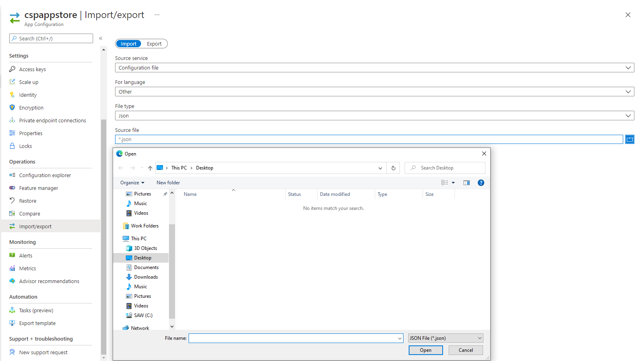Image resolution: width=644 pixels, height=361 pixels.
Task: Open New support request
Action: [x=43, y=352]
